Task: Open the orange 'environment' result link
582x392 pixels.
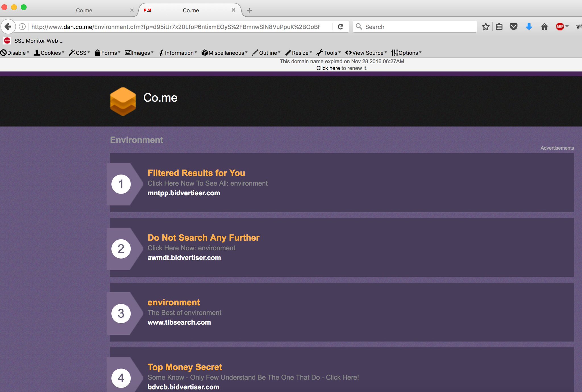Action: click(x=174, y=302)
